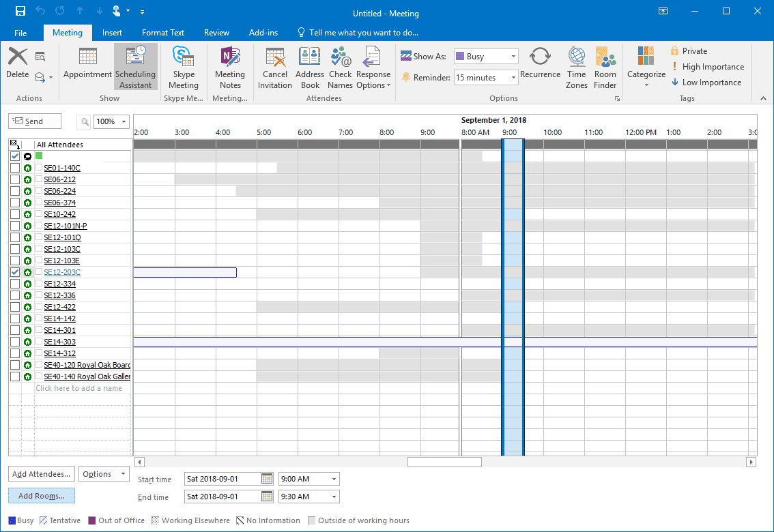Select checkbox for SE10-242
Viewport: 774px width, 532px height.
pyautogui.click(x=15, y=214)
